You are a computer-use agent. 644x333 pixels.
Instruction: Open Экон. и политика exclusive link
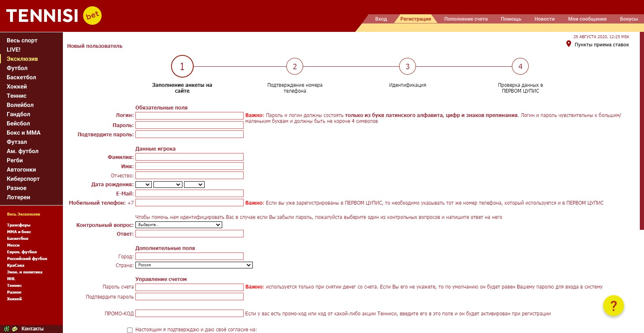pos(25,272)
